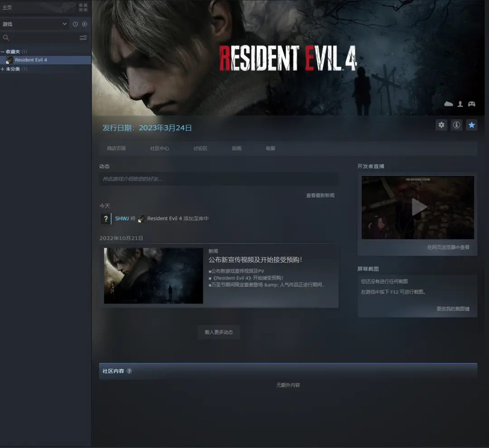
Task: Click the Steam Cloud icon on banner
Action: point(448,104)
